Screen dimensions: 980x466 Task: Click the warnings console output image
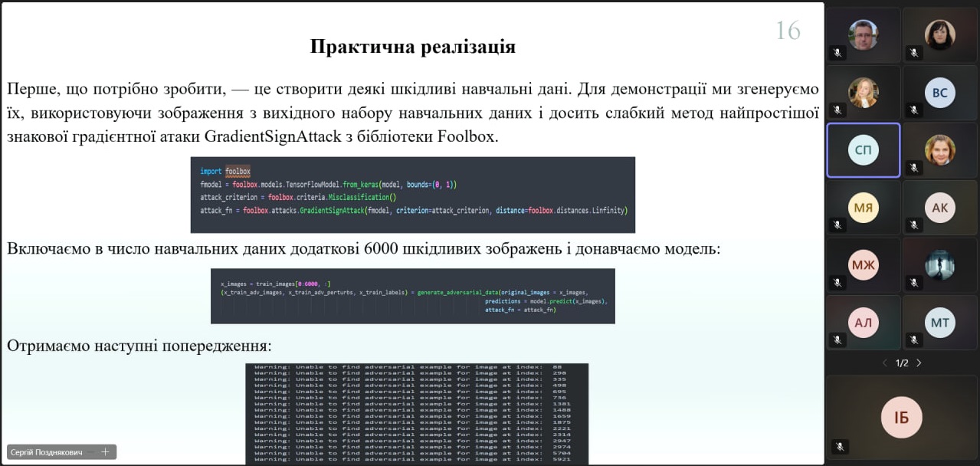(x=416, y=414)
